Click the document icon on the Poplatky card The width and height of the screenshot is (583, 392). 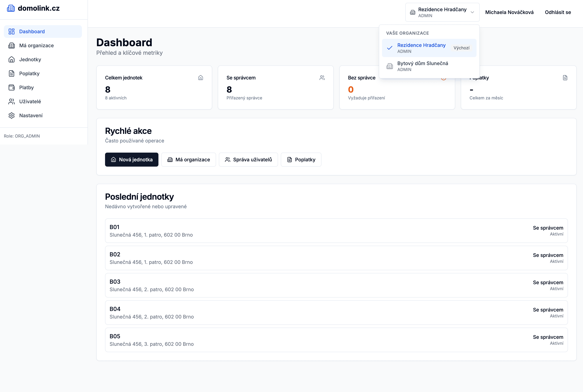coord(565,78)
